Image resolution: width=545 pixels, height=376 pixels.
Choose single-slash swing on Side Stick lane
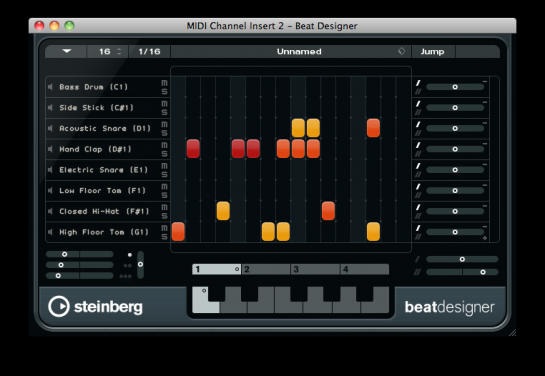pos(418,104)
